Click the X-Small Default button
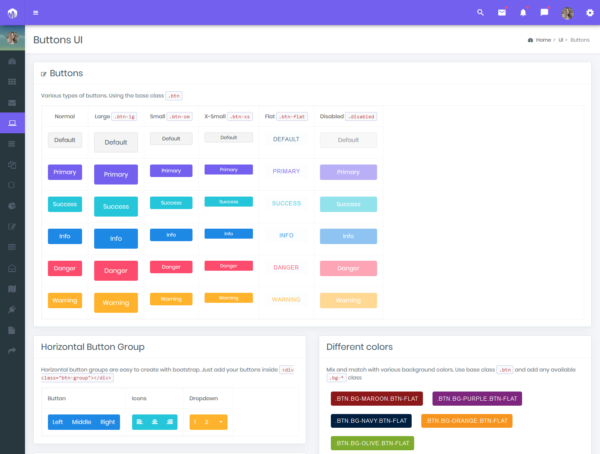The height and width of the screenshot is (454, 600). [x=228, y=137]
